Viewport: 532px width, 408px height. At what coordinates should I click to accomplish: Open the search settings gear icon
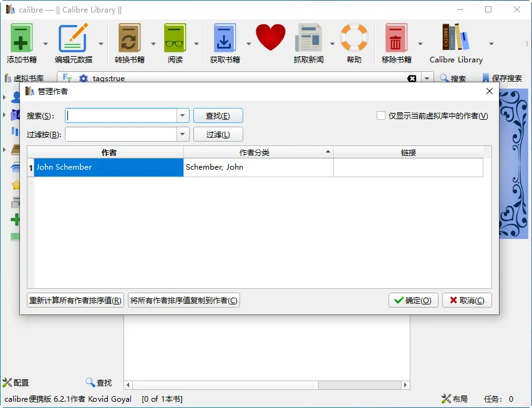(84, 79)
